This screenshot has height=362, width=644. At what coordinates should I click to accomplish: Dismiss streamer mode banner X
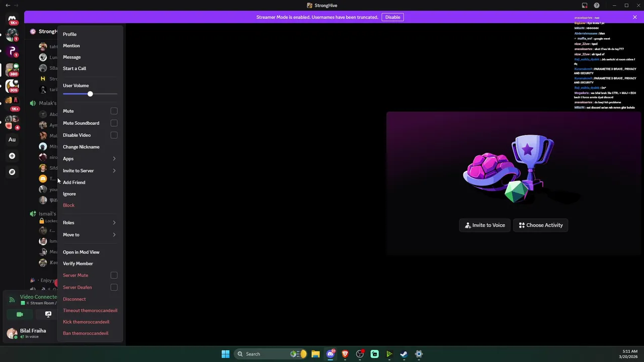[635, 17]
